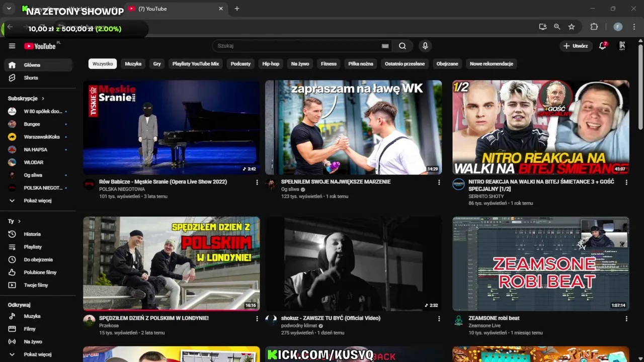
Task: Open Filmy under Odkrywaj
Action: [39, 329]
